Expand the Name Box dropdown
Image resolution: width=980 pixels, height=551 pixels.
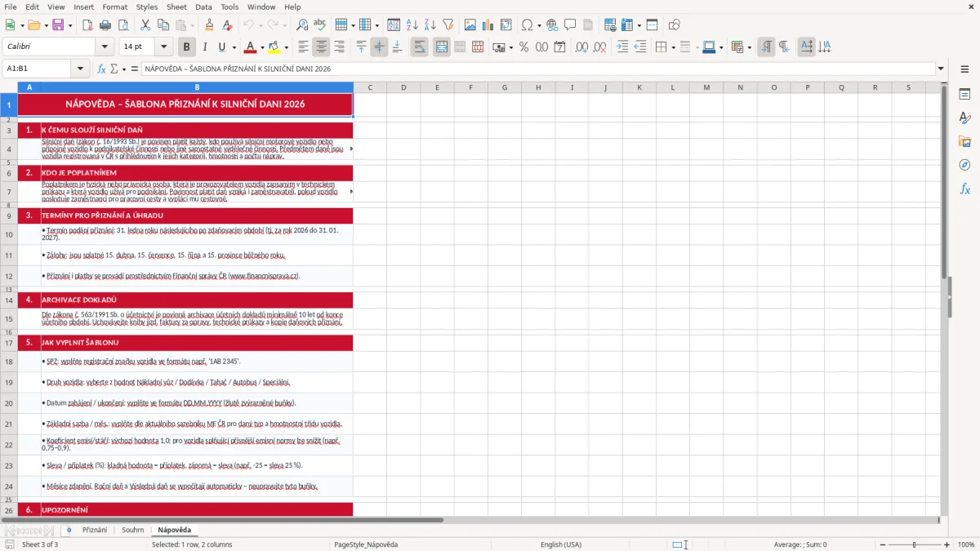pyautogui.click(x=80, y=69)
